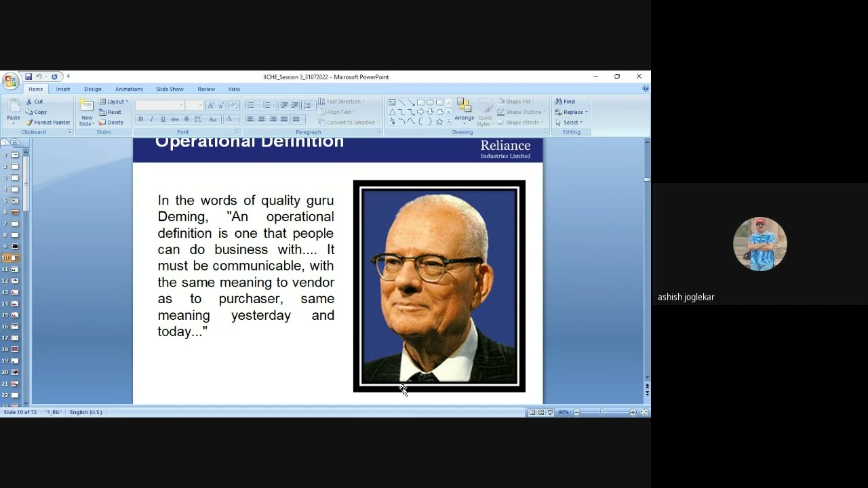Toggle italic formatting
The width and height of the screenshot is (868, 488).
tap(152, 119)
